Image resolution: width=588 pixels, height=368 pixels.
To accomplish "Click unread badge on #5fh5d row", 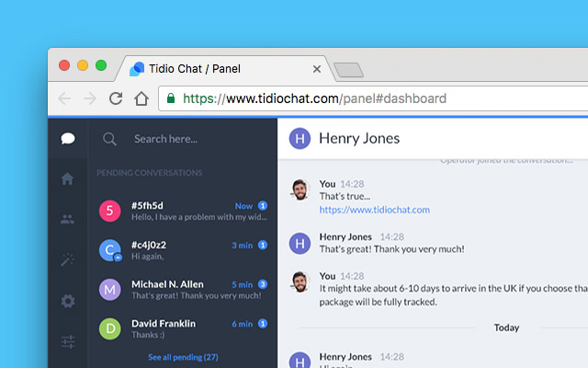I will coord(263,206).
